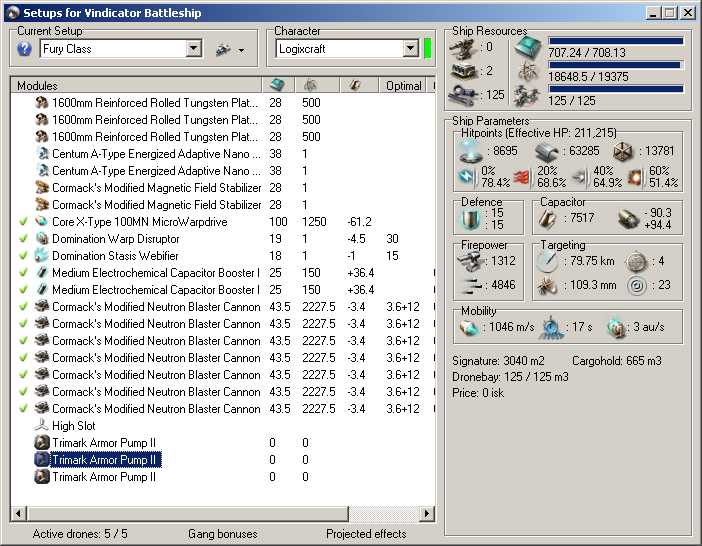Image resolution: width=702 pixels, height=546 pixels.
Task: Click the powergrid icon beside 18648.5 / 19375
Action: tap(528, 71)
